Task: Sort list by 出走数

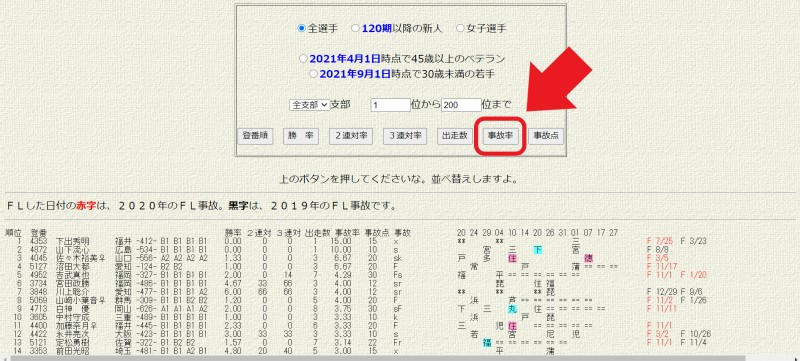Action: coord(455,136)
